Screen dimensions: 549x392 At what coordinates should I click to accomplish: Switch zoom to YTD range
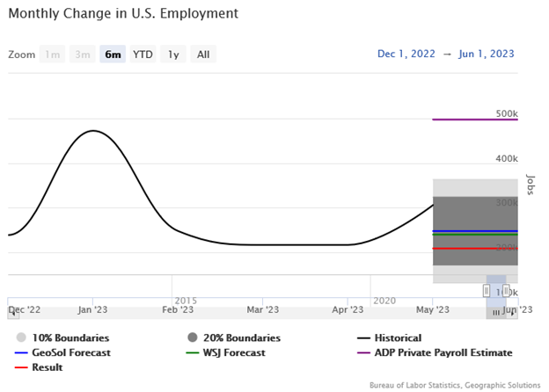(x=143, y=54)
